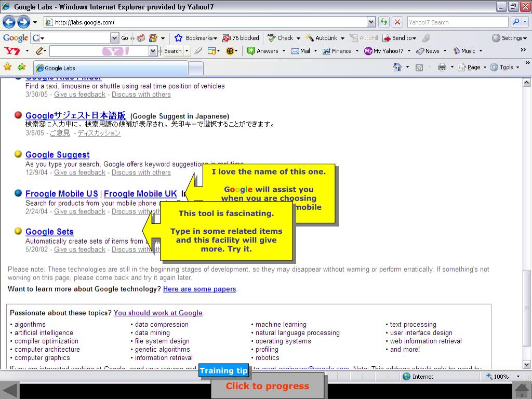Open the address bar dropdown arrow
532x399 pixels.
pos(371,22)
